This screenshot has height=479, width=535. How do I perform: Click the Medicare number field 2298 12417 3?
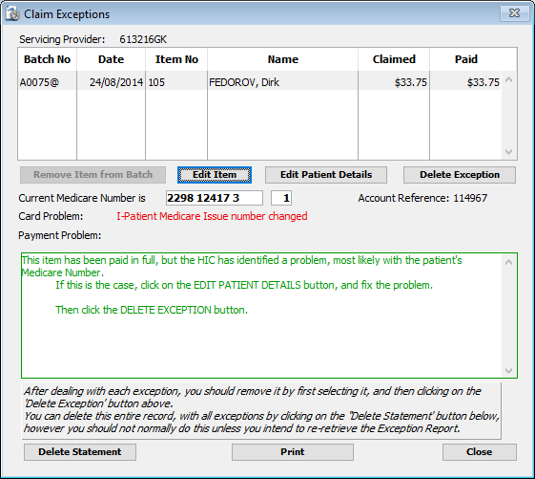(214, 198)
